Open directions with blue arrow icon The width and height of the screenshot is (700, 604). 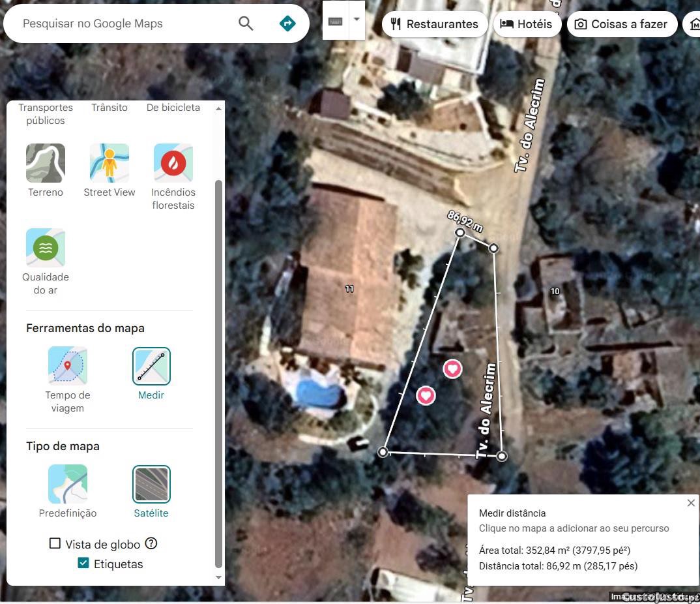tap(287, 23)
